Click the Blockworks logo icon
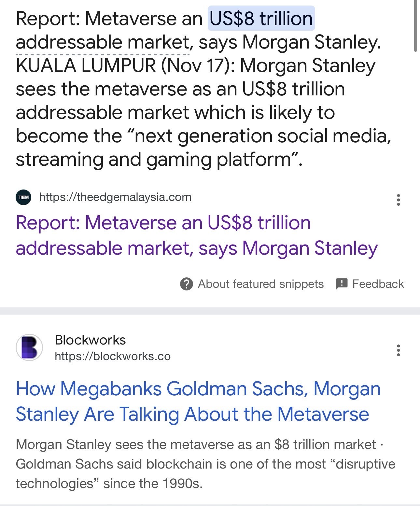 pyautogui.click(x=29, y=347)
